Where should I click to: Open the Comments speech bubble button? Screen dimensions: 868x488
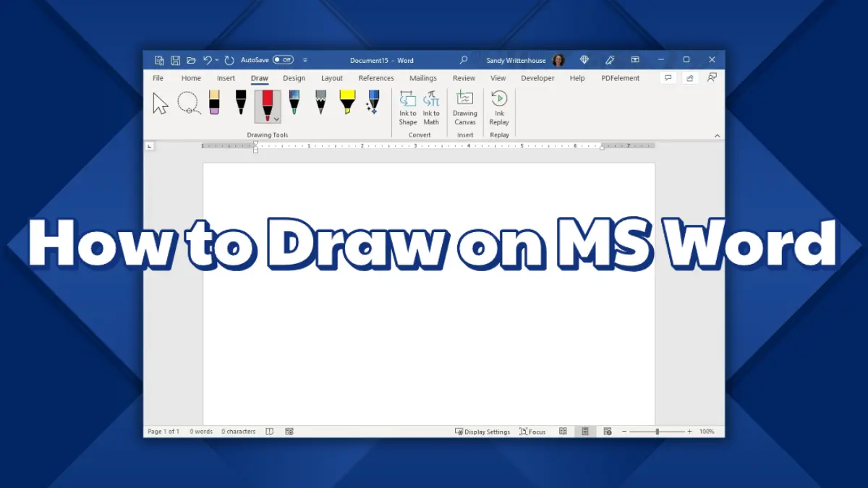coord(668,78)
